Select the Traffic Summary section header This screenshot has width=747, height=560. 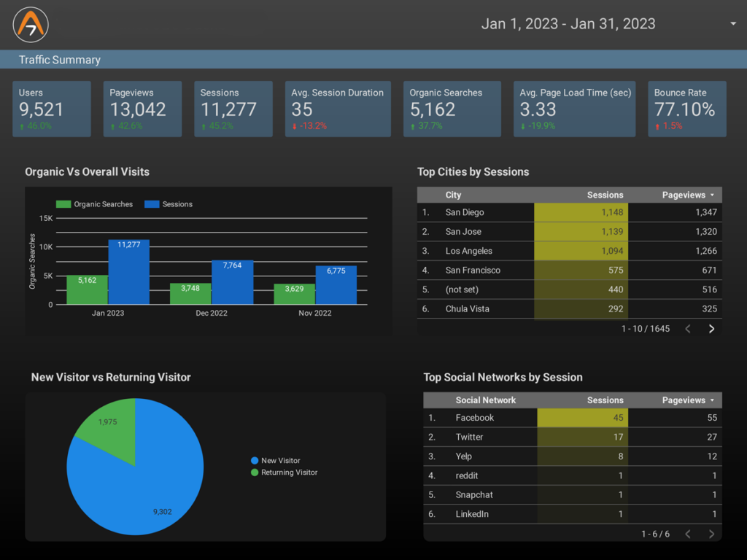click(x=60, y=60)
